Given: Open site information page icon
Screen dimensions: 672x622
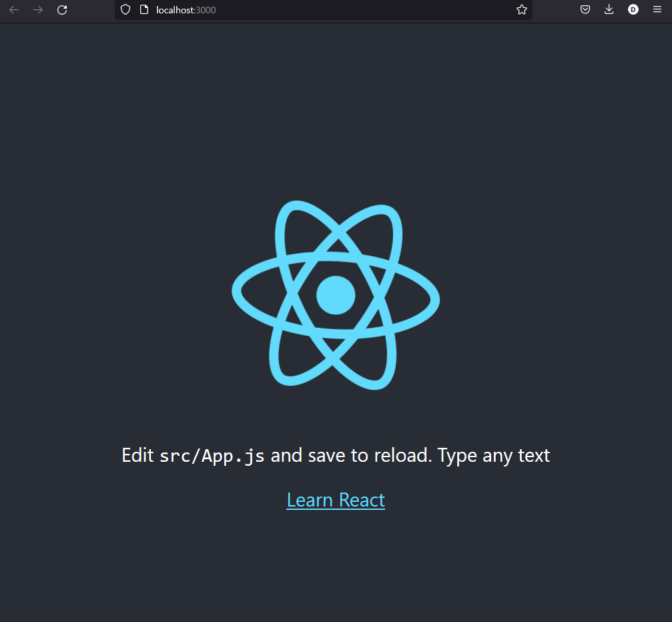Looking at the screenshot, I should (144, 10).
